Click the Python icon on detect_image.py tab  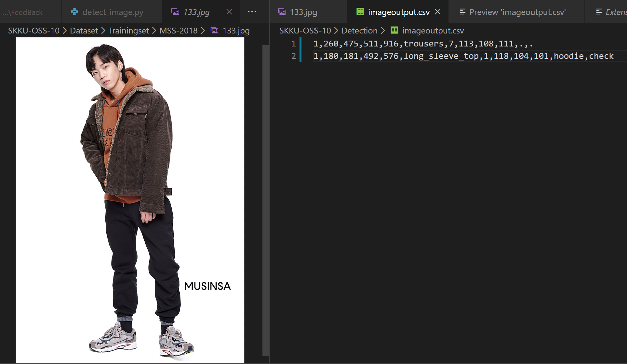click(x=74, y=12)
